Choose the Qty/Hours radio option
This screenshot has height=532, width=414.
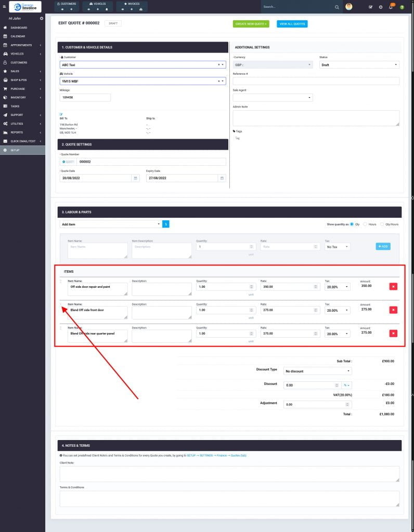click(382, 224)
